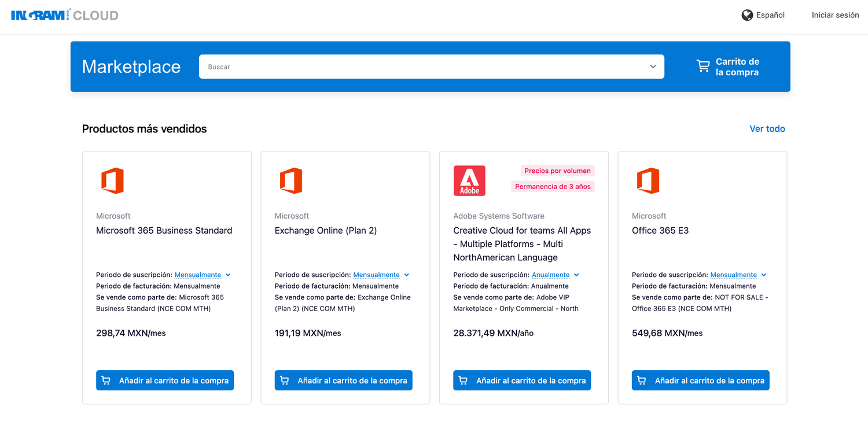The height and width of the screenshot is (432, 868).
Task: Click the Marketplace heading
Action: [131, 67]
